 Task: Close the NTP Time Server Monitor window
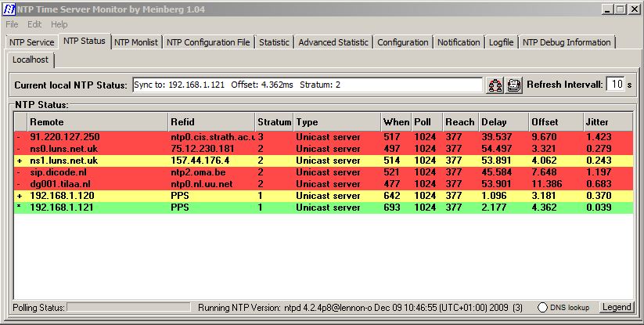[634, 9]
